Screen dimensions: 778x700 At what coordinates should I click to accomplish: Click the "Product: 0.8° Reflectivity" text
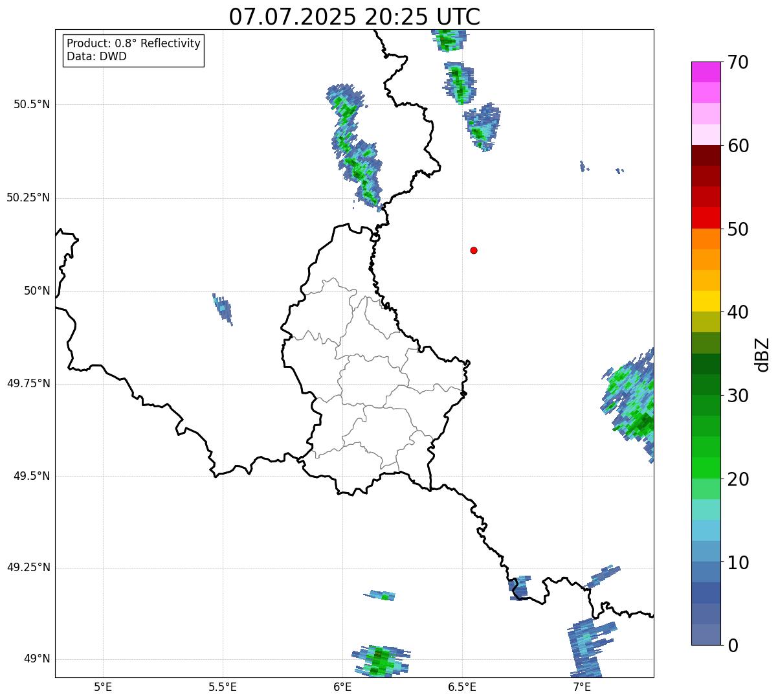click(134, 43)
